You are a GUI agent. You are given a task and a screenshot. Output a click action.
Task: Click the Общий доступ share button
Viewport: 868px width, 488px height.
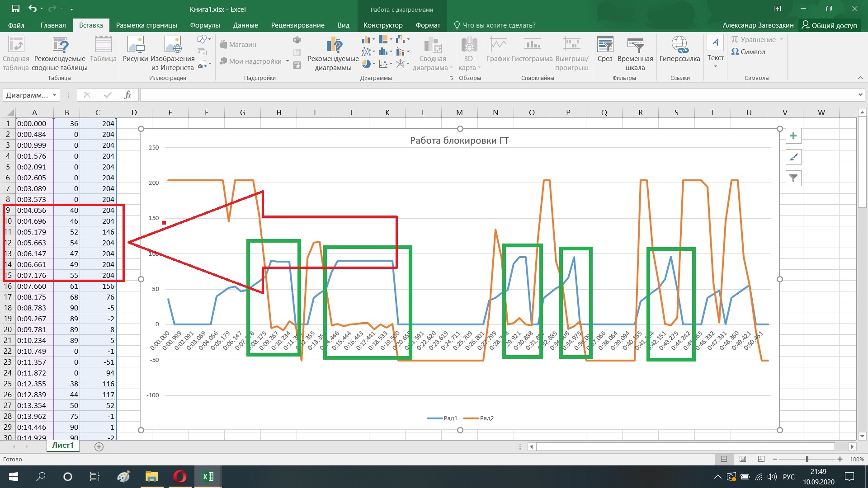click(x=829, y=25)
